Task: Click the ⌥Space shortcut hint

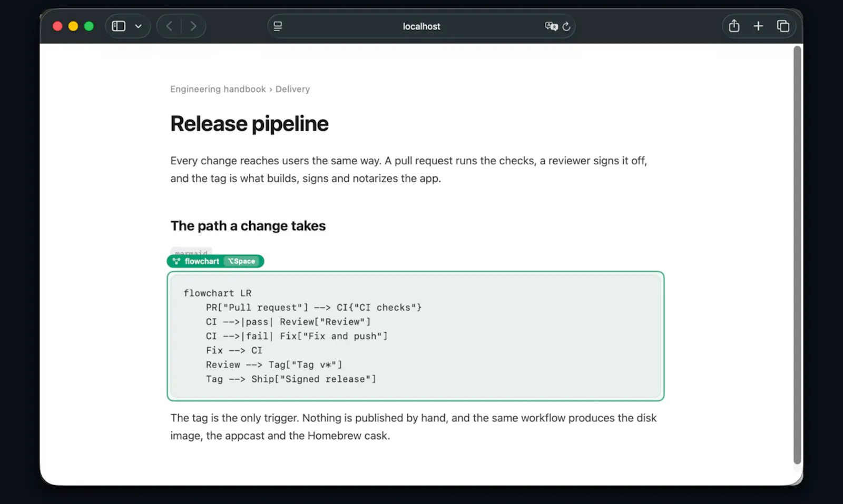Action: coord(241,261)
